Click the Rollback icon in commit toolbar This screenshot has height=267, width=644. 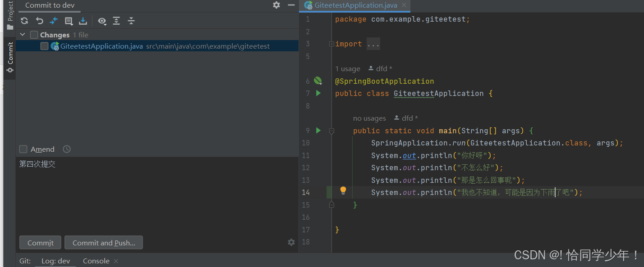click(x=39, y=21)
